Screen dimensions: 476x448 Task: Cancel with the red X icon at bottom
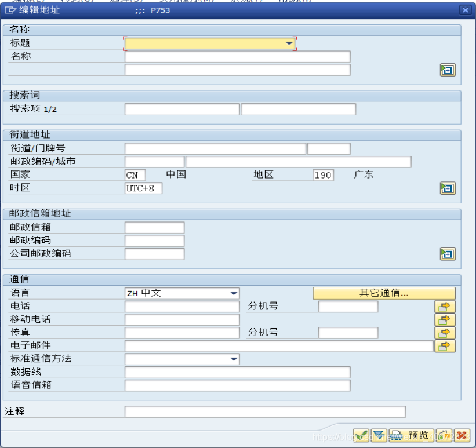coord(462,436)
